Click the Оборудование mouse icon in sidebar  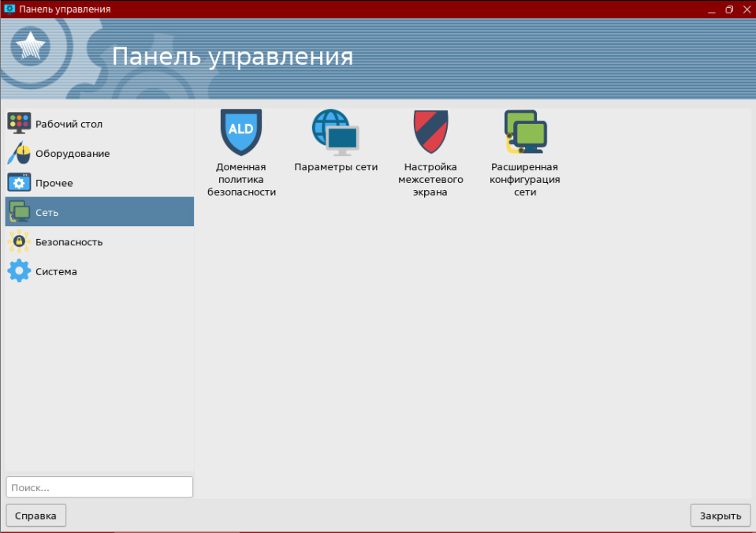coord(19,153)
